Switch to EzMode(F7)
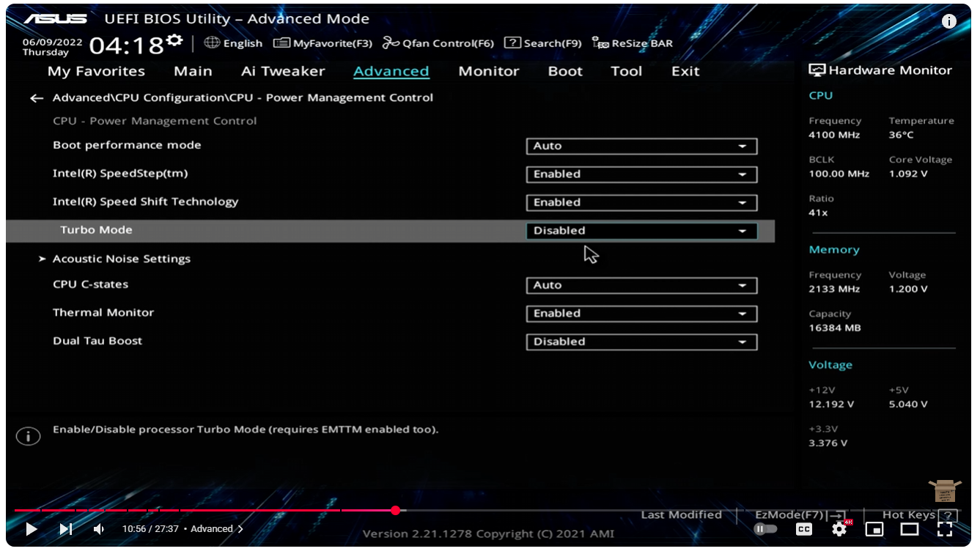980x554 pixels. [x=799, y=515]
